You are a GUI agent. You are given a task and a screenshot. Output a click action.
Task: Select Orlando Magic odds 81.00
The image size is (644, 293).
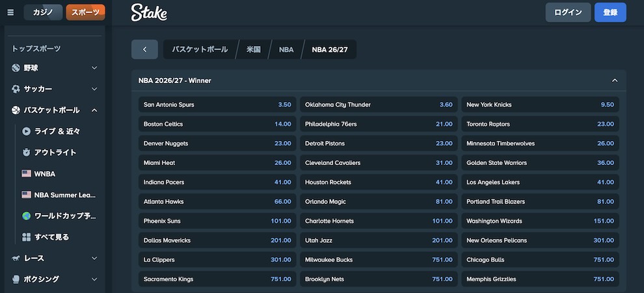pos(379,201)
